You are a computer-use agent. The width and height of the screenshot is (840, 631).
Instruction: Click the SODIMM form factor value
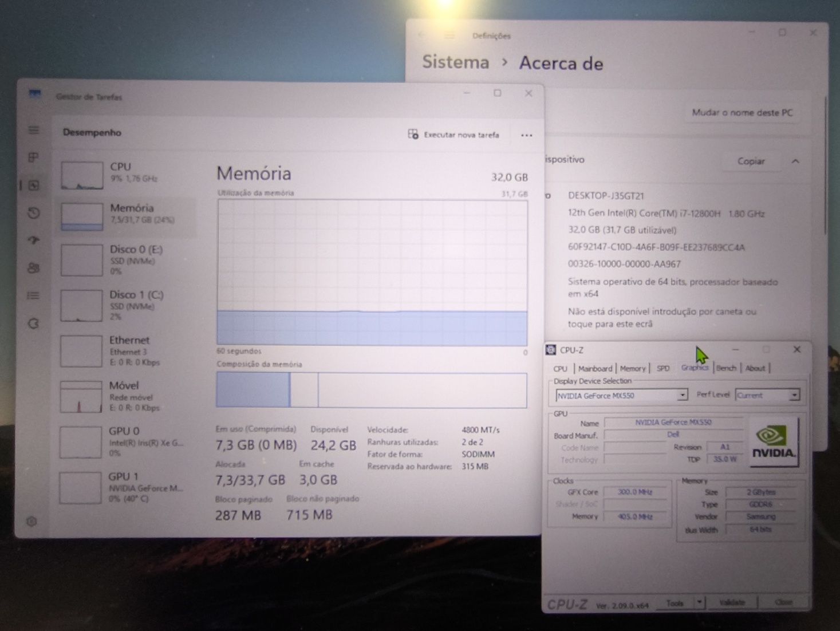478,454
